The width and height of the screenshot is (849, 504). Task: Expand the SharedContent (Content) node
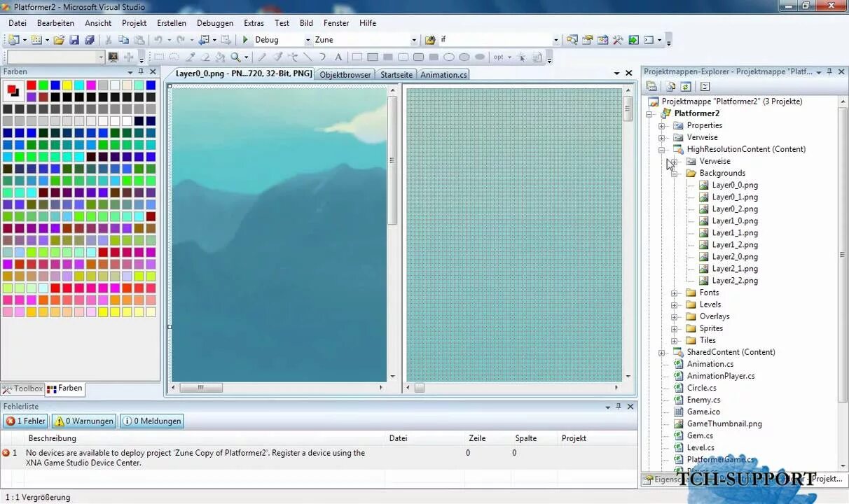(x=662, y=352)
